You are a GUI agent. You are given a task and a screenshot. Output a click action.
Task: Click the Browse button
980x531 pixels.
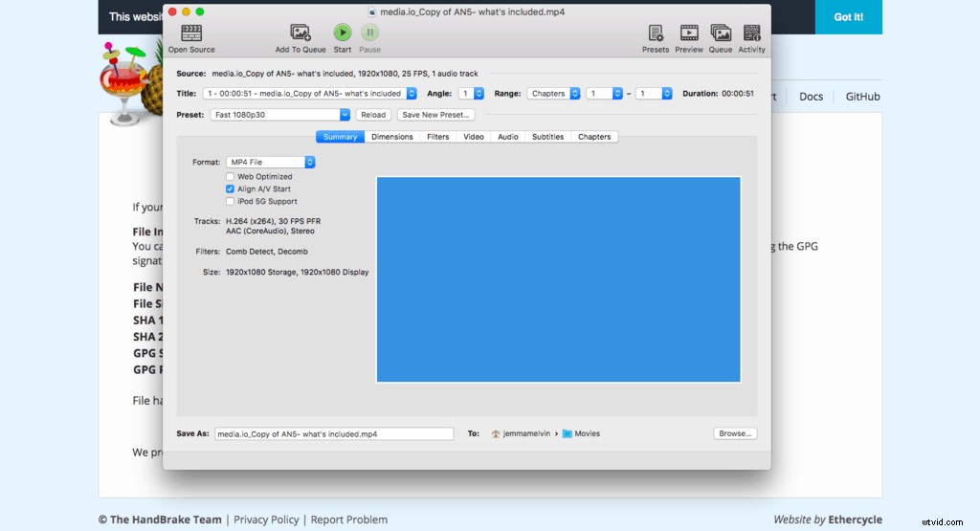tap(735, 433)
